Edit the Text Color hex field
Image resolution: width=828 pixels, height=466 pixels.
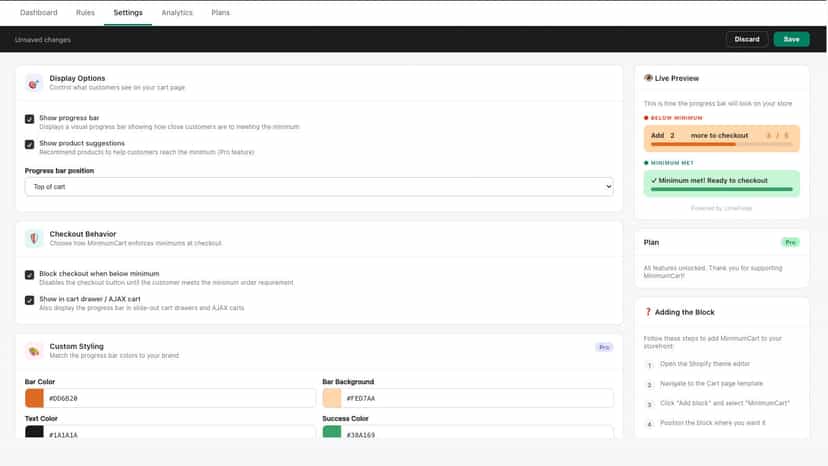tap(180, 433)
